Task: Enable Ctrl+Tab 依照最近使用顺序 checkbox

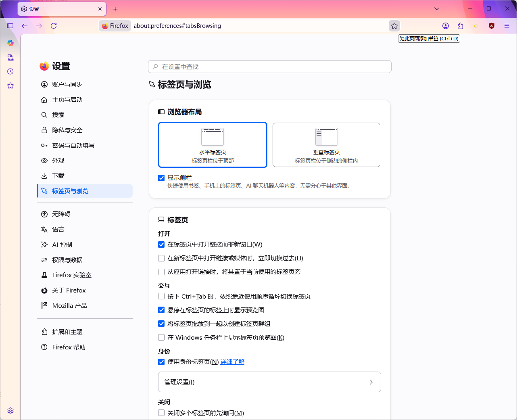Action: 161,296
